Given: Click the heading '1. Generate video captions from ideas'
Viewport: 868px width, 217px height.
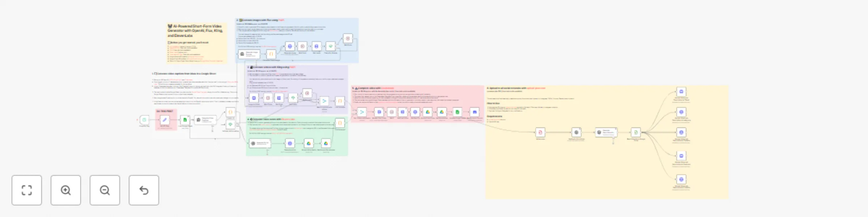Looking at the screenshot, I should coord(184,74).
